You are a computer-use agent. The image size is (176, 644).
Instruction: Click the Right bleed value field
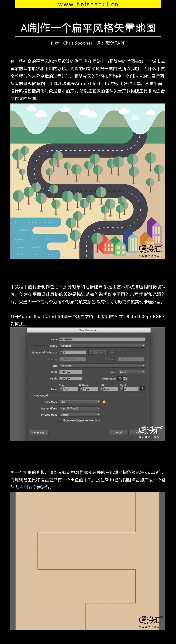(x=131, y=389)
